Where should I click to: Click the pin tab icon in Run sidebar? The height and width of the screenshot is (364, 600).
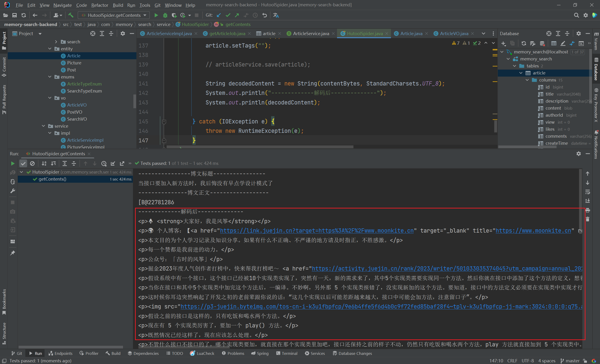[x=13, y=253]
